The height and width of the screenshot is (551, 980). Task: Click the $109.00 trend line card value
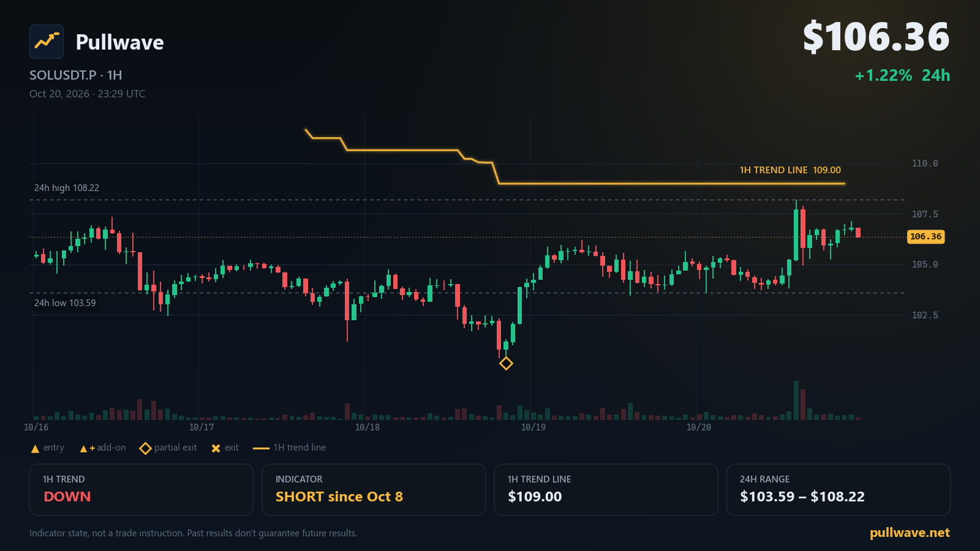click(535, 497)
